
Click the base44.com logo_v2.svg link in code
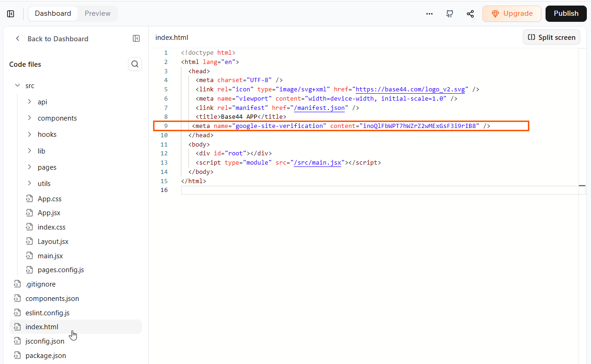point(410,89)
